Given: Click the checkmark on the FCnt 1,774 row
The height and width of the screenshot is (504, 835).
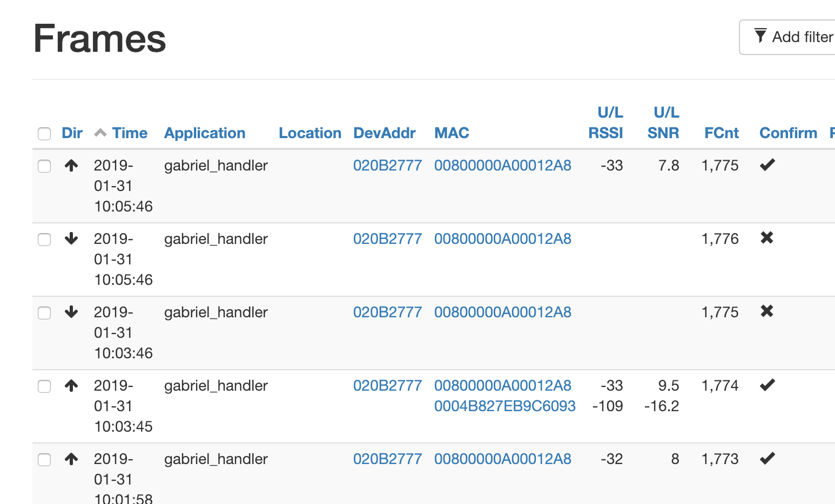Looking at the screenshot, I should [x=767, y=385].
